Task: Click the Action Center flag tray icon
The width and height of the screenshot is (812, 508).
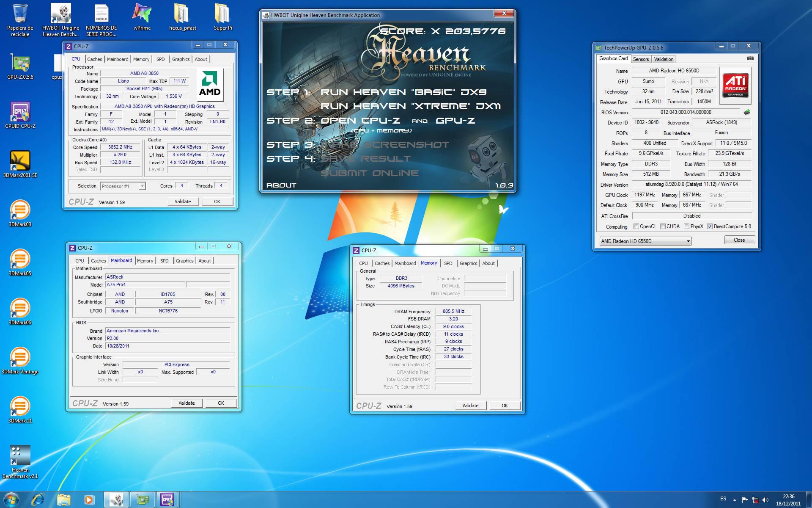Action: point(745,500)
